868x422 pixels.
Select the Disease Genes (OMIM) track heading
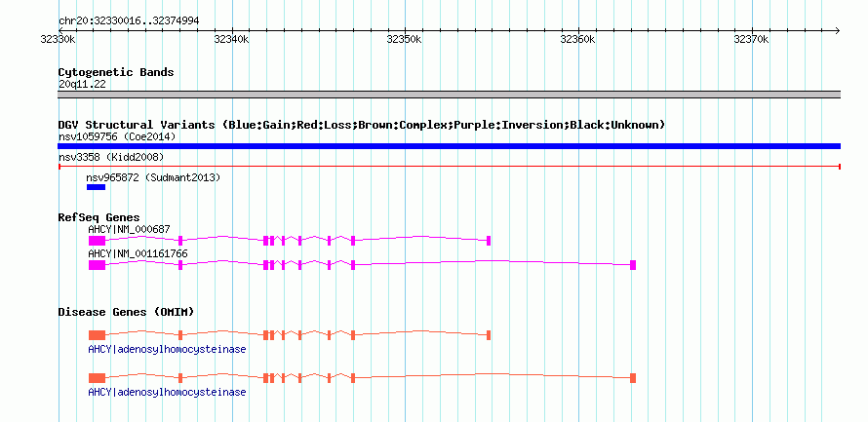click(126, 312)
